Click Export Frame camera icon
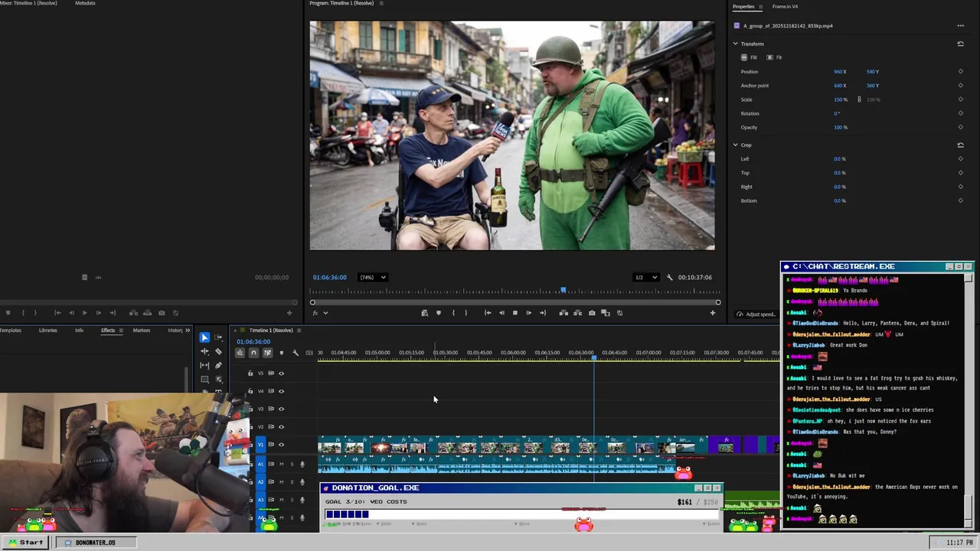This screenshot has height=551, width=980. [592, 313]
